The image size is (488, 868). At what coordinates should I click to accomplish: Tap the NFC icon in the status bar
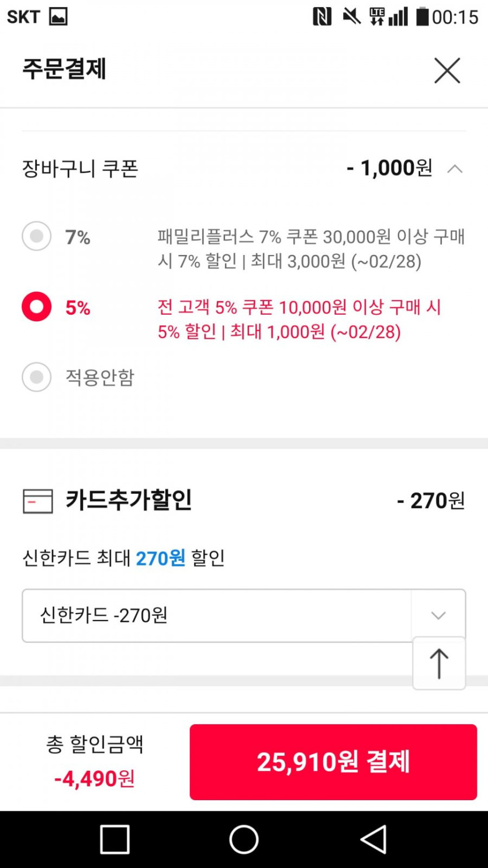[x=322, y=17]
